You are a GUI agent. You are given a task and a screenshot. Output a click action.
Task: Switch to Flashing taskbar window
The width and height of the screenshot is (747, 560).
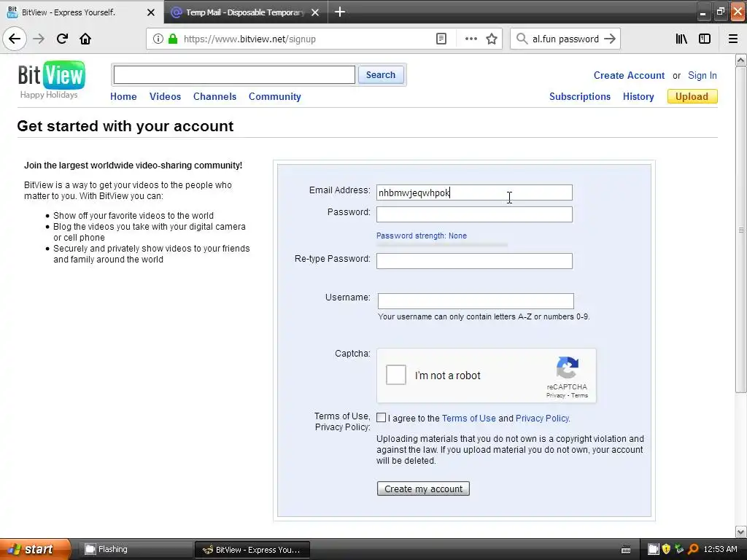click(135, 550)
